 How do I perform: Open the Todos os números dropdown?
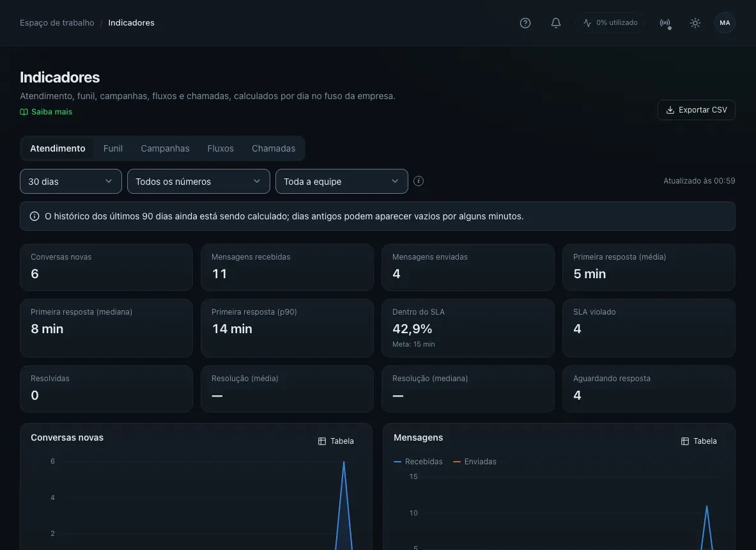[199, 182]
